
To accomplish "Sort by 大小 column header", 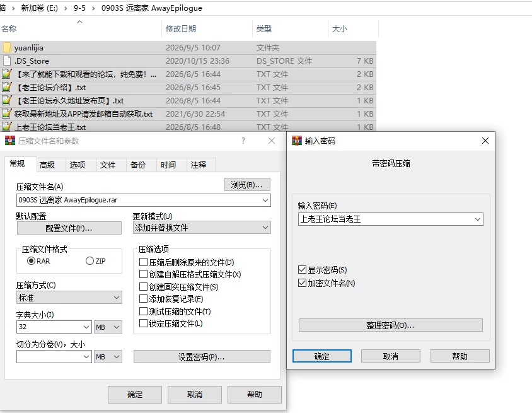I will (x=353, y=29).
